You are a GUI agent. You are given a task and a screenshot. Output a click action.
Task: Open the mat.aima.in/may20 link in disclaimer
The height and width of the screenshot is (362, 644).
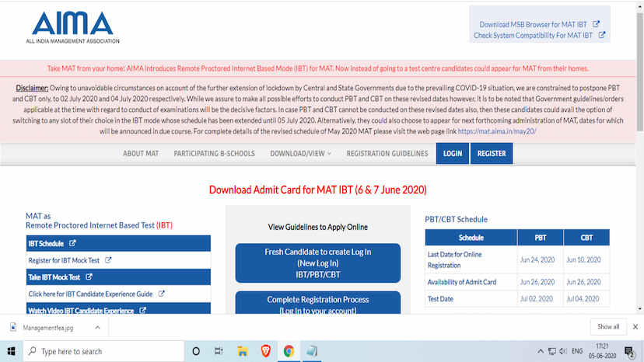pyautogui.click(x=497, y=131)
